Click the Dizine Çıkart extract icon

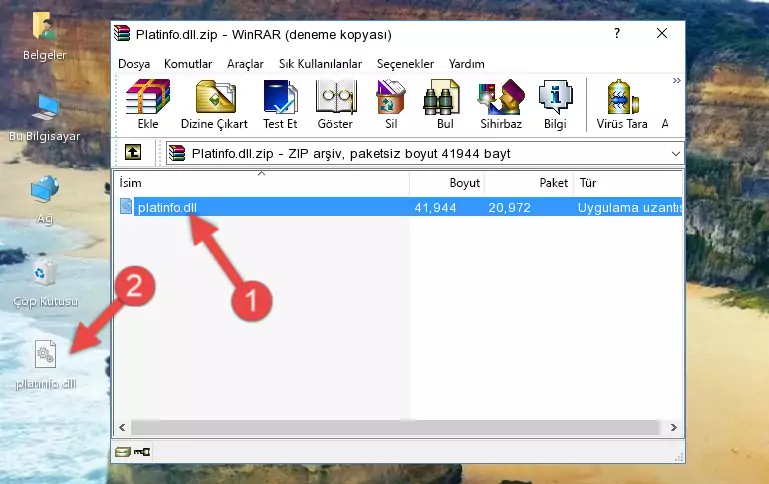point(214,104)
